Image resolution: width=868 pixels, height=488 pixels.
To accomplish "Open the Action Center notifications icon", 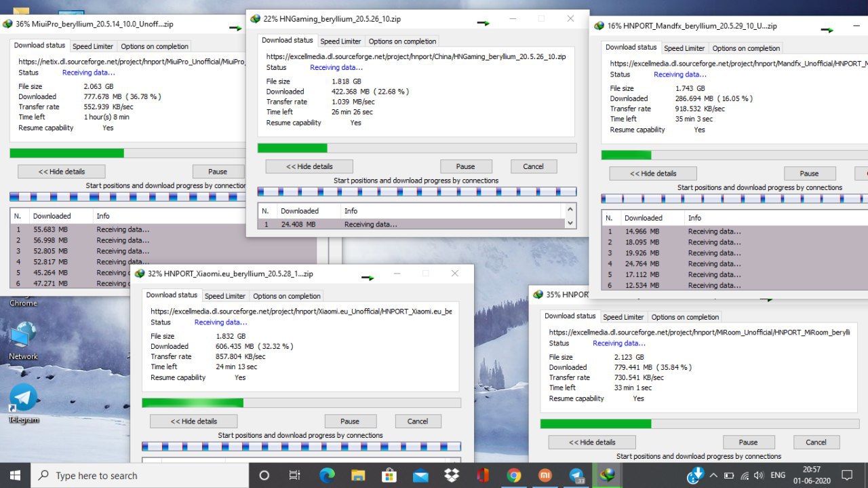I will click(847, 475).
